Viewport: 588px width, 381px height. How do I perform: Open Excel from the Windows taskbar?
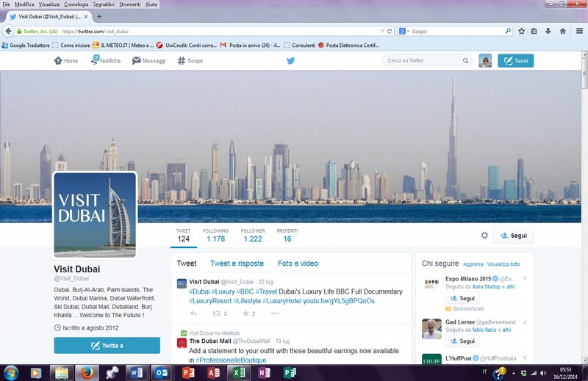238,372
